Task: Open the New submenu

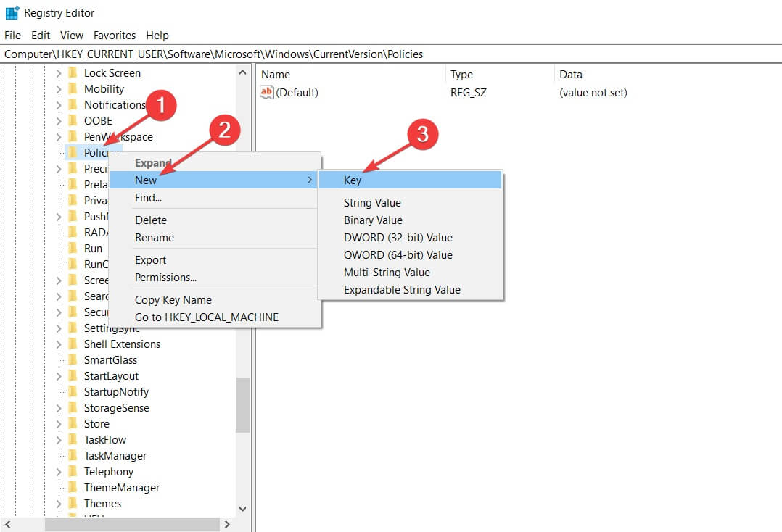Action: 215,180
